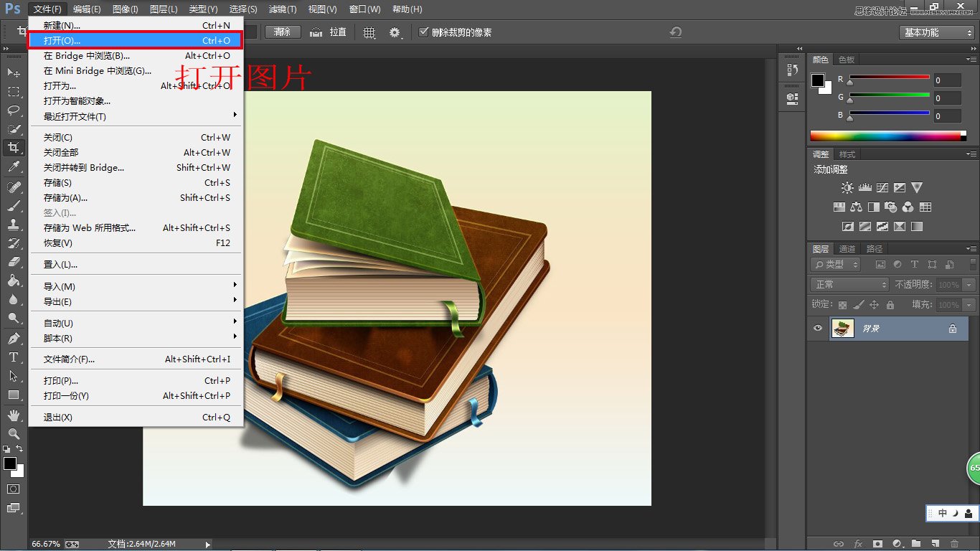Viewport: 980px width, 551px height.
Task: Toggle Quick Mask mode
Action: tap(14, 489)
